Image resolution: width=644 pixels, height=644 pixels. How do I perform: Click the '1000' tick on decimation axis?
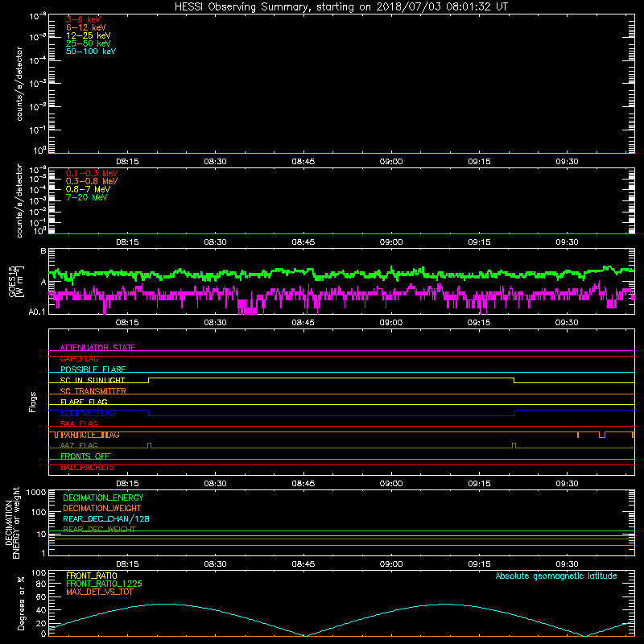pyautogui.click(x=36, y=493)
